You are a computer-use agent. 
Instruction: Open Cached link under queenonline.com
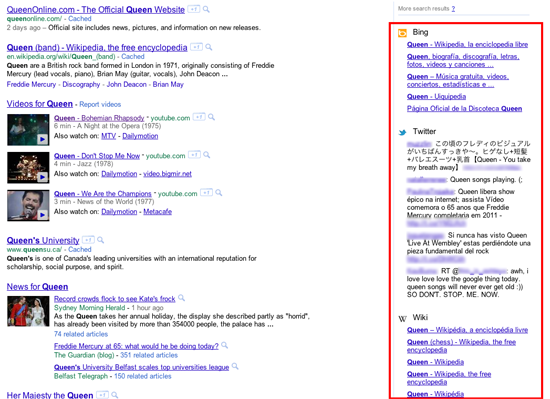click(x=80, y=19)
